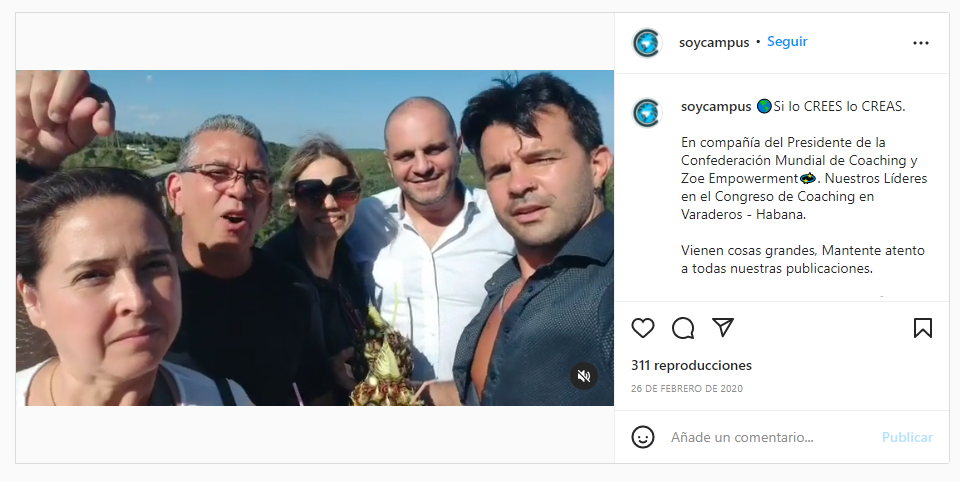Viewport: 960px width, 482px height.
Task: Share post with paper plane icon
Action: [x=723, y=327]
